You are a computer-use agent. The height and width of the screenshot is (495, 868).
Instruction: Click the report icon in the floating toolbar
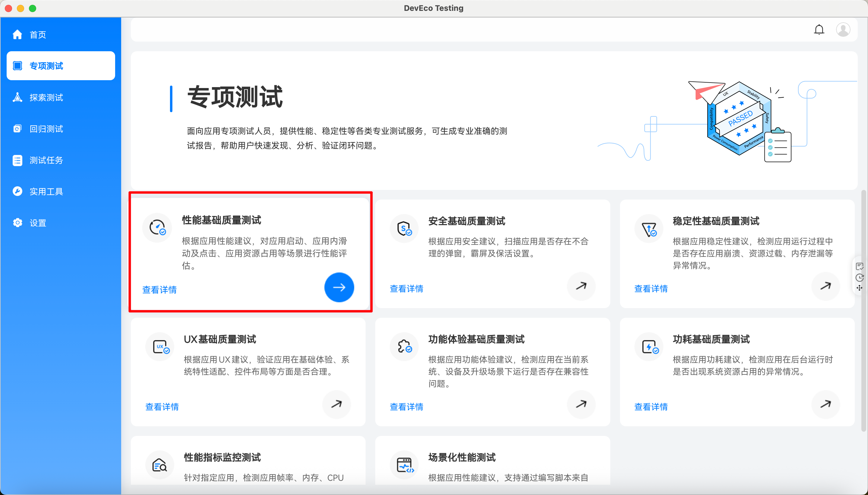(860, 266)
